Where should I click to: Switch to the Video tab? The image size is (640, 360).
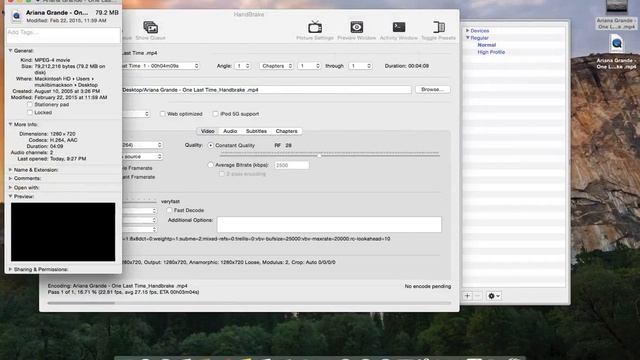(x=207, y=131)
